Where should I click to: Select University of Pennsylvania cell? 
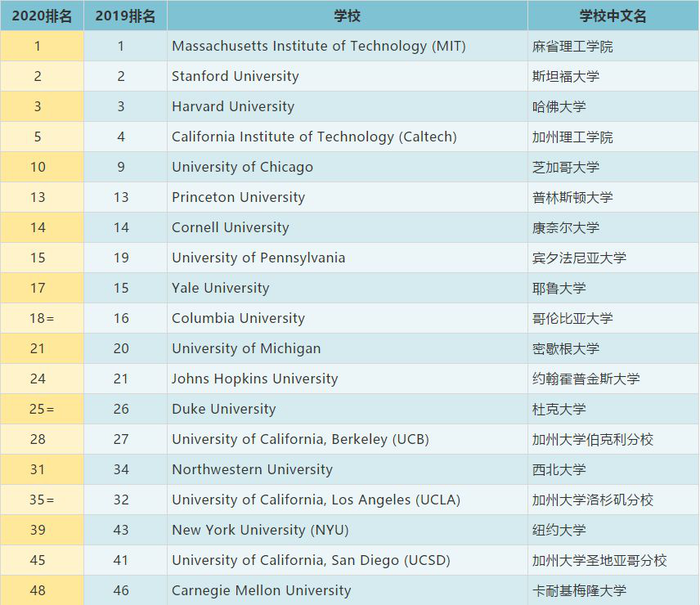point(348,258)
